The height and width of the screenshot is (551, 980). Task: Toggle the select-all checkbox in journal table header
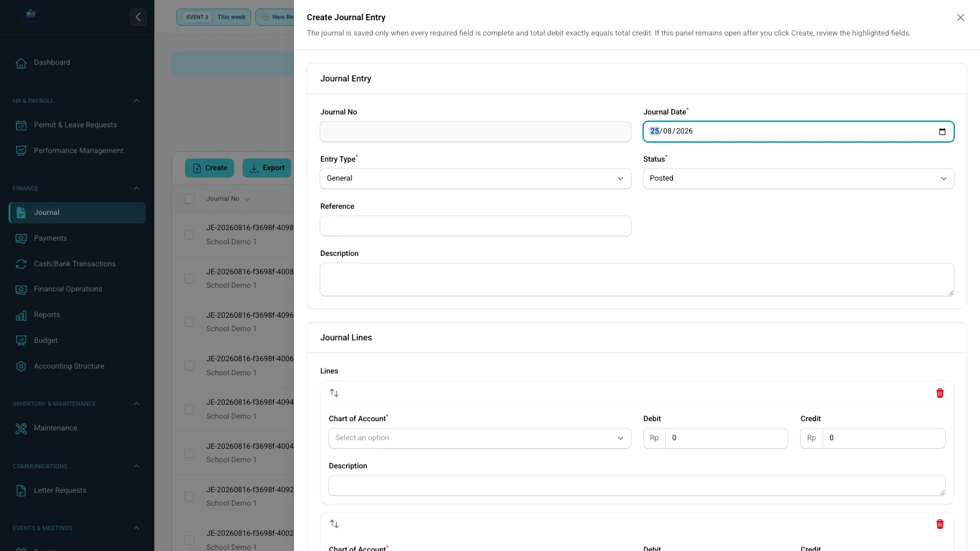coord(189,199)
